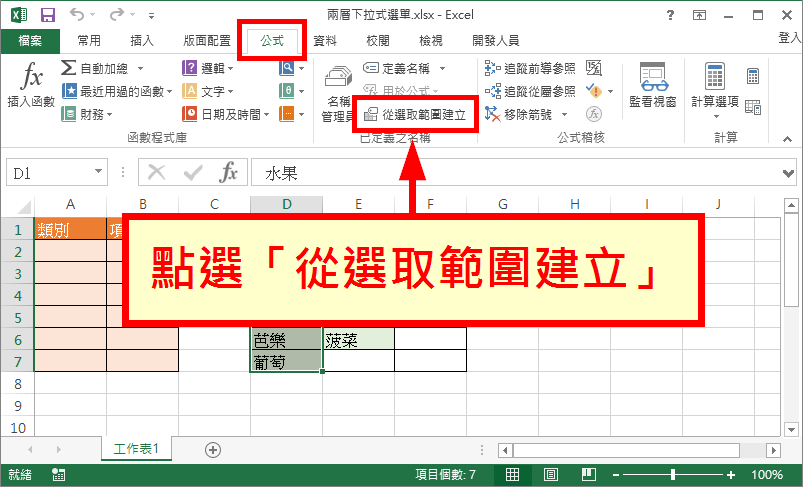Viewport: 803px width, 487px height.
Task: Click the more functions orange icon
Action: click(287, 114)
